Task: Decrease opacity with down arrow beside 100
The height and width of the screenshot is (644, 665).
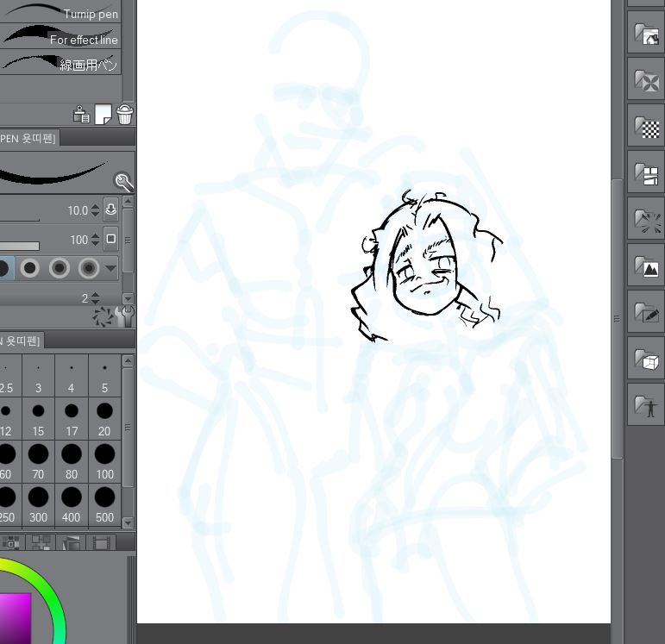Action: pos(96,243)
